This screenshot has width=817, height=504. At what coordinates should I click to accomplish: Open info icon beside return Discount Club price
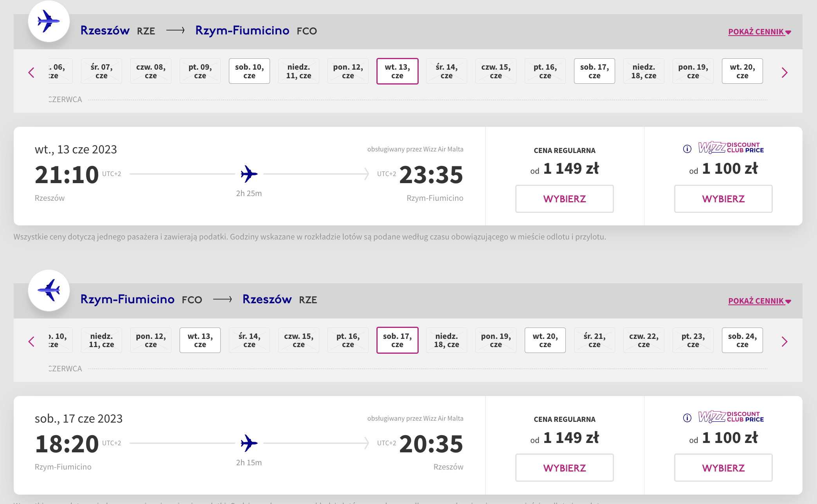click(687, 418)
